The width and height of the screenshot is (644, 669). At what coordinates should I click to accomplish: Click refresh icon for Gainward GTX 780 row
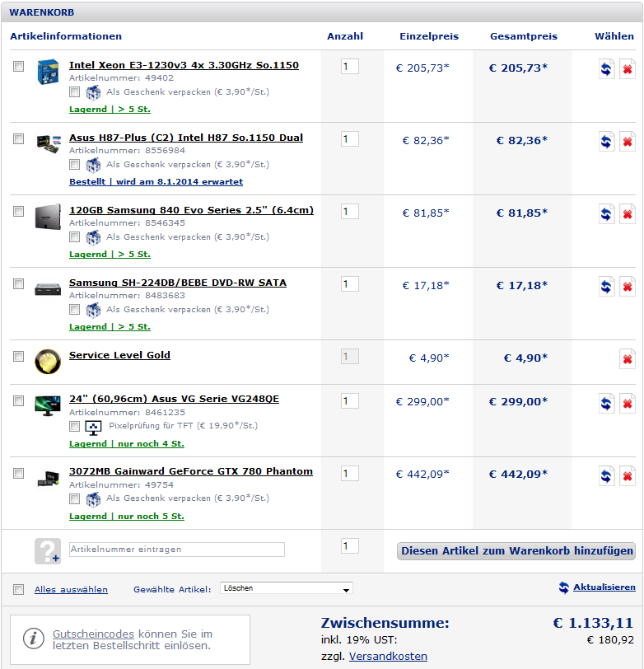pos(606,475)
